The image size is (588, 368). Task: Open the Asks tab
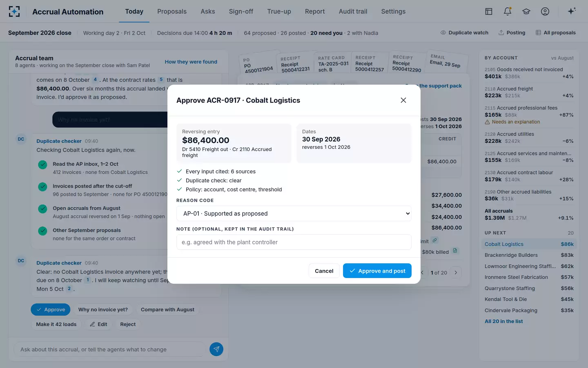point(208,11)
